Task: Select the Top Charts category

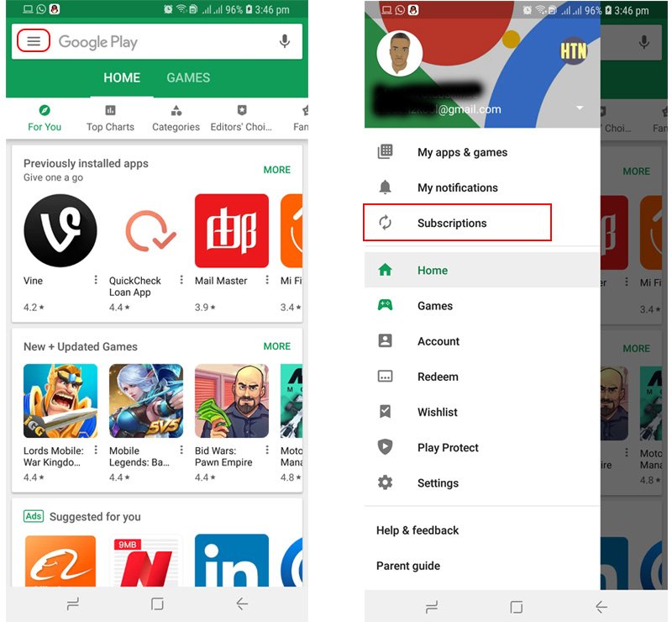Action: 110,118
